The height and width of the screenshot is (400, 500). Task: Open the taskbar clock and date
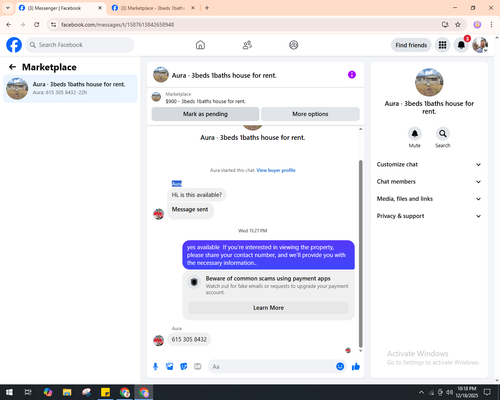pos(467,392)
